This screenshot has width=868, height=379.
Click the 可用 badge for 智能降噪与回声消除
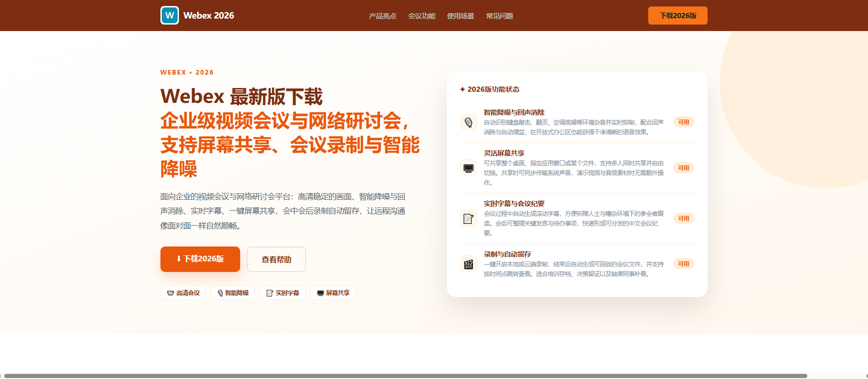(x=683, y=122)
